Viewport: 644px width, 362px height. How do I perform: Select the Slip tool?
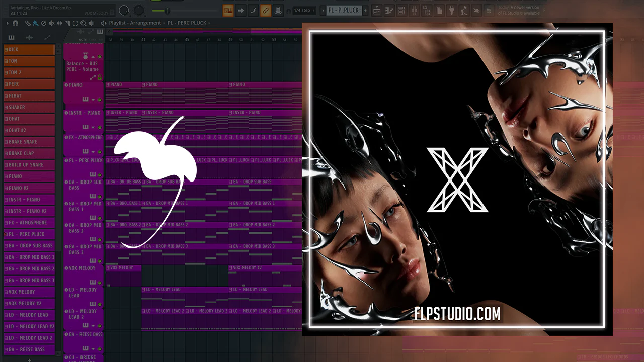click(59, 23)
